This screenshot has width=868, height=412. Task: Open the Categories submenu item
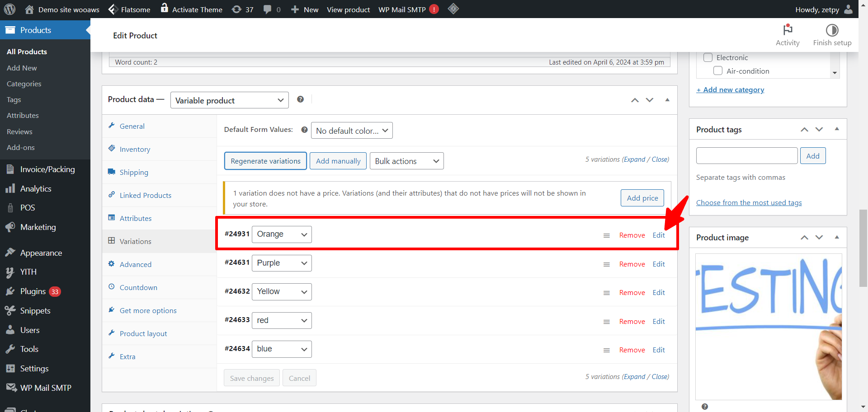click(24, 84)
